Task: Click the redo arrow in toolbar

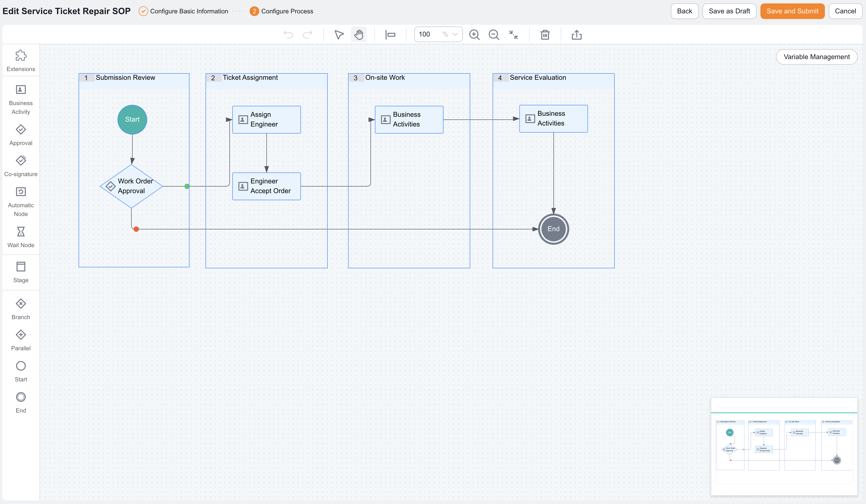Action: point(307,34)
